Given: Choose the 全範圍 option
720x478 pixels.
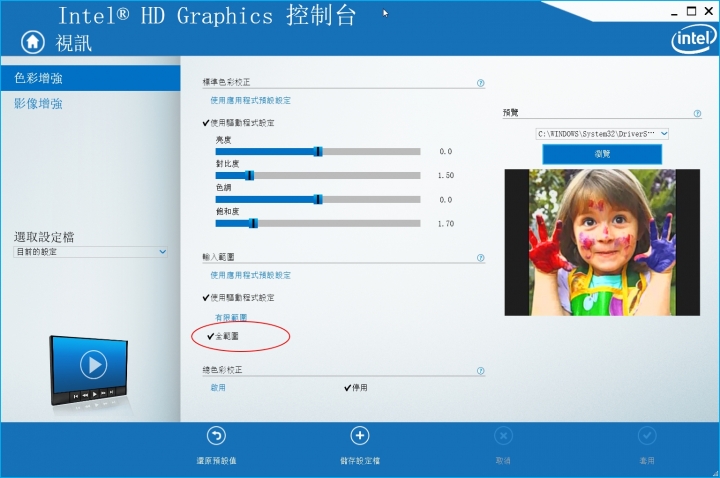Looking at the screenshot, I should [223, 336].
